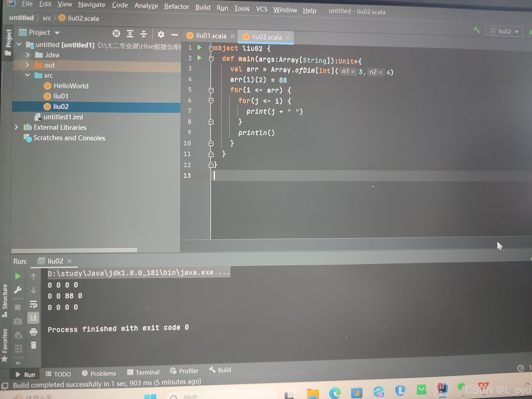The image size is (532, 399).
Task: Open the Refactor menu
Action: pos(176,7)
